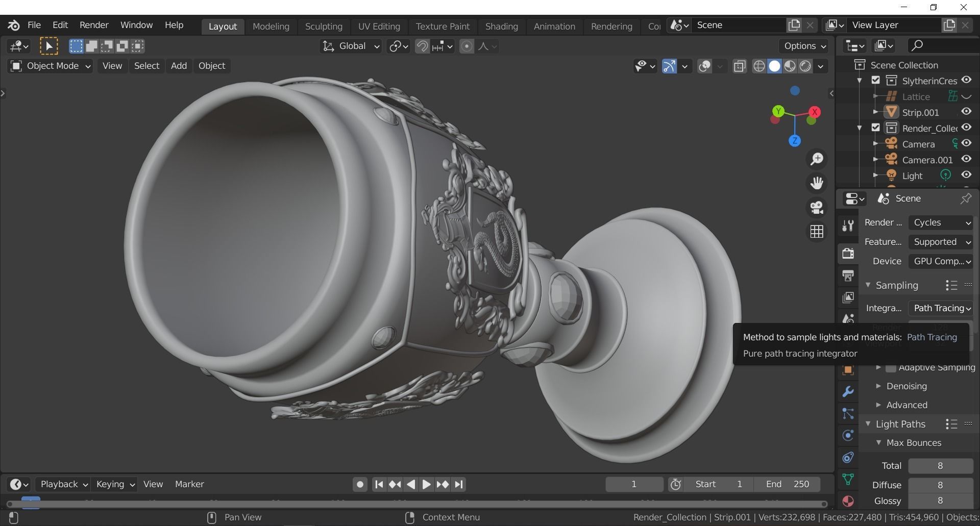Switch to rendered viewport shading
Image resolution: width=980 pixels, height=526 pixels.
(x=805, y=66)
